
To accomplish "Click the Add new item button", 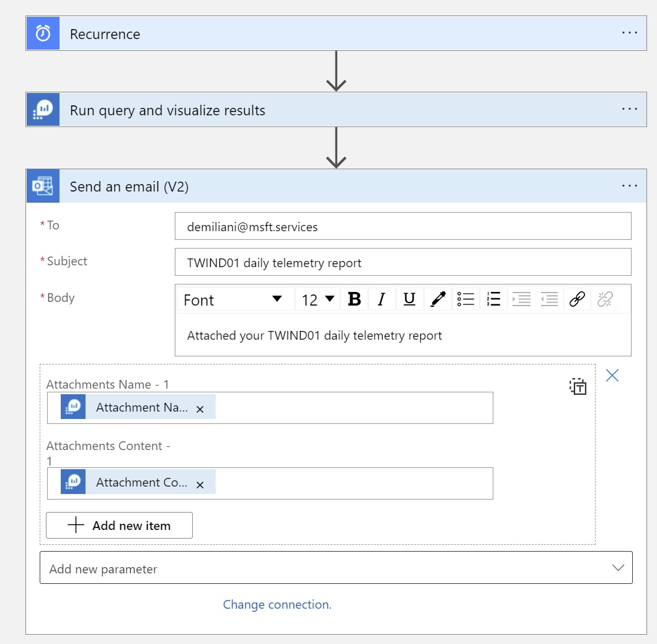I will click(119, 526).
